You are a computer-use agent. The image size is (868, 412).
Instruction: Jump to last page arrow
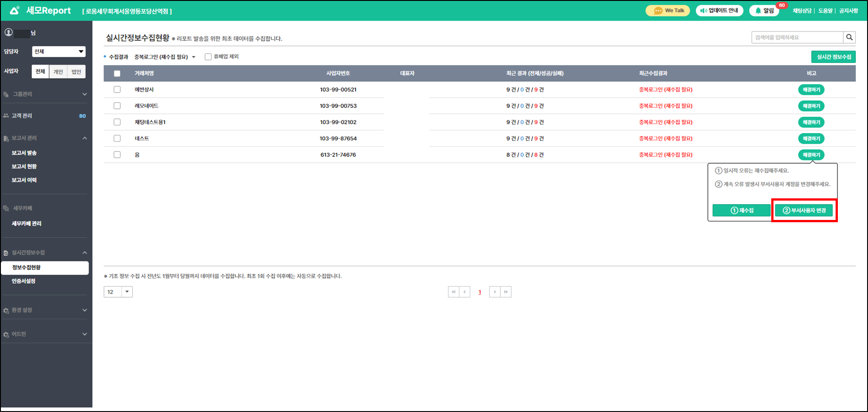click(x=506, y=292)
